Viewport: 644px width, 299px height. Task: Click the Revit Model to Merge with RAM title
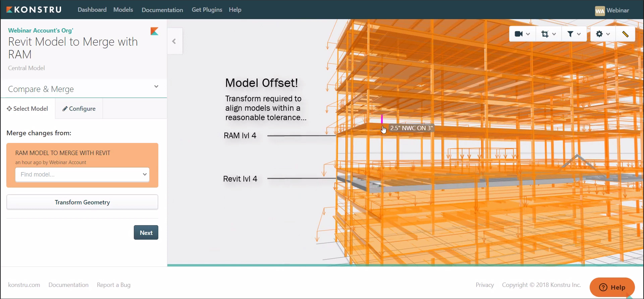point(73,48)
